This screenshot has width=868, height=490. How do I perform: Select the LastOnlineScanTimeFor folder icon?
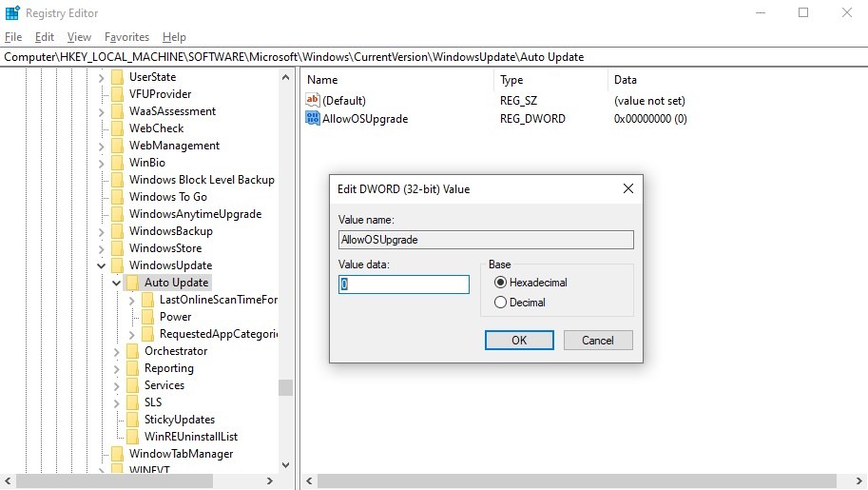click(x=147, y=300)
